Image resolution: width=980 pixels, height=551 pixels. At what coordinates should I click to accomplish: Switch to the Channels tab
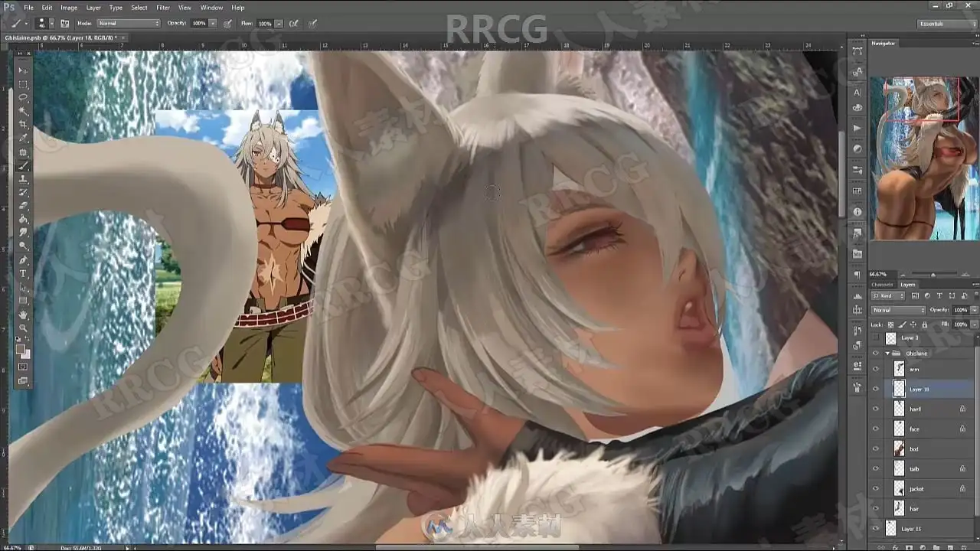click(x=883, y=285)
